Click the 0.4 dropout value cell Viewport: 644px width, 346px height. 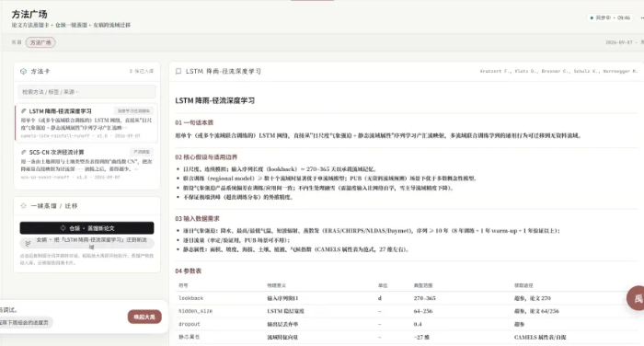[418, 324]
